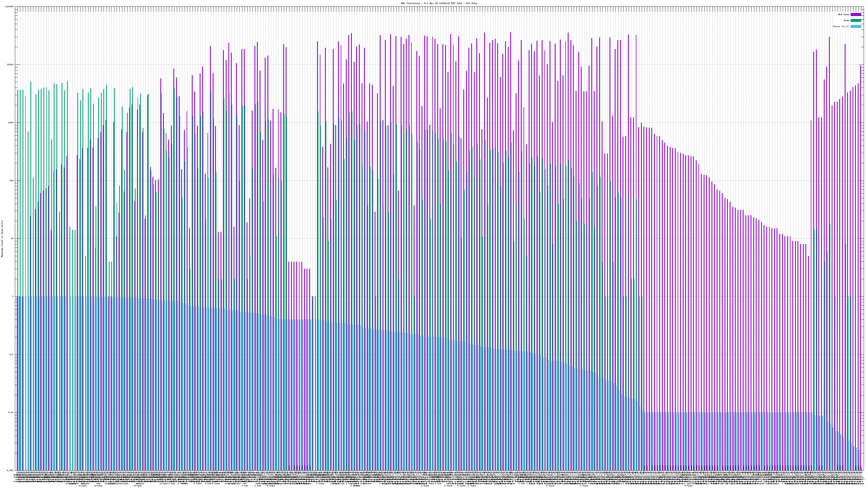Click the 0.001 y-axis tick label
Image resolution: width=868 pixels, height=488 pixels.
click(11, 470)
